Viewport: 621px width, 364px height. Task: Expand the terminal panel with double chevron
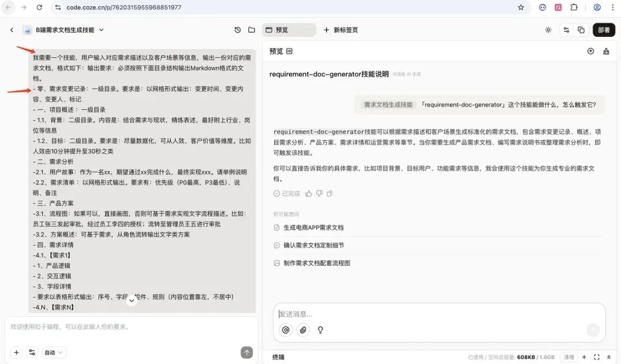[609, 357]
